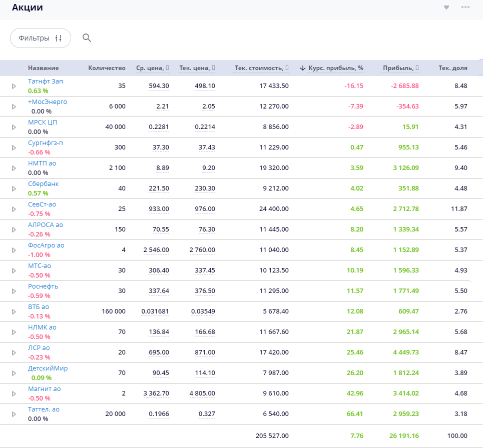
Task: Expand the МРСК ЦП row
Action: click(14, 127)
